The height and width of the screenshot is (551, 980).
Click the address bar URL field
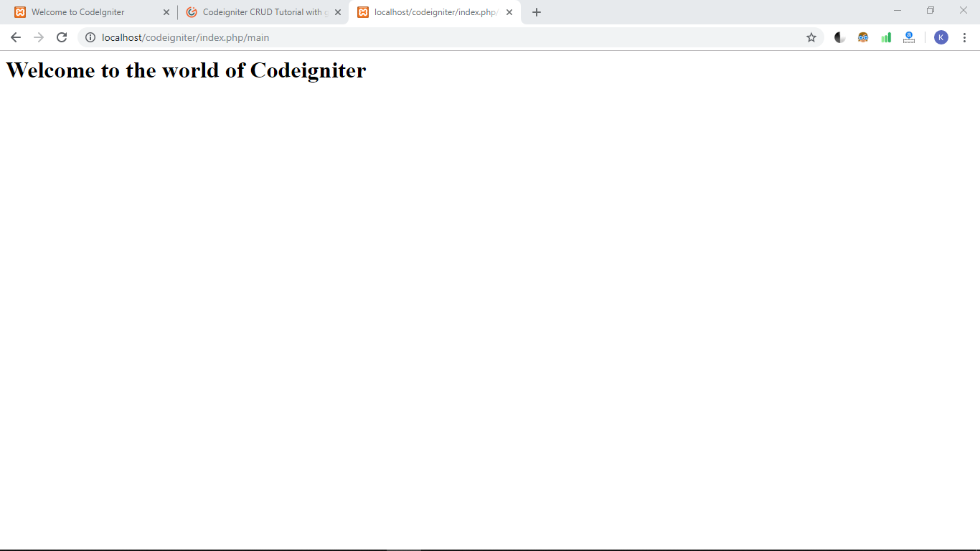(451, 37)
